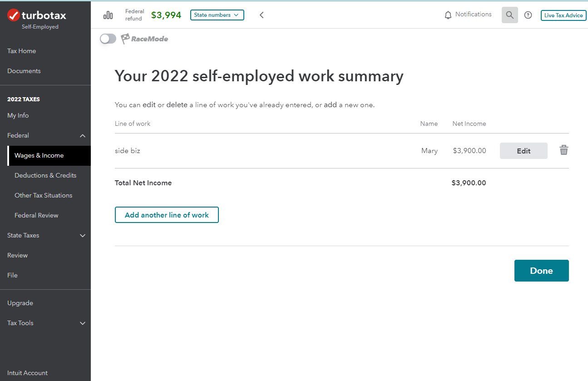This screenshot has height=381, width=588.
Task: Click Add another line of work
Action: pos(167,215)
